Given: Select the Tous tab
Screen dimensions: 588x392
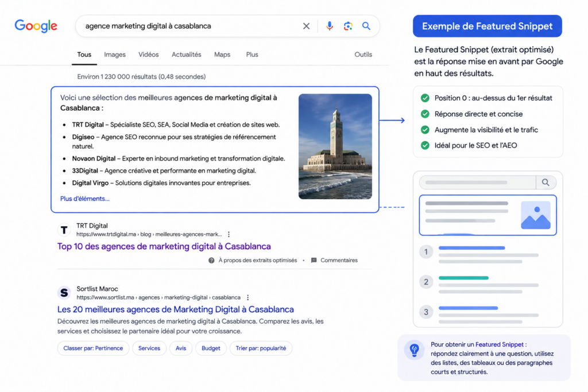Looking at the screenshot, I should (84, 55).
